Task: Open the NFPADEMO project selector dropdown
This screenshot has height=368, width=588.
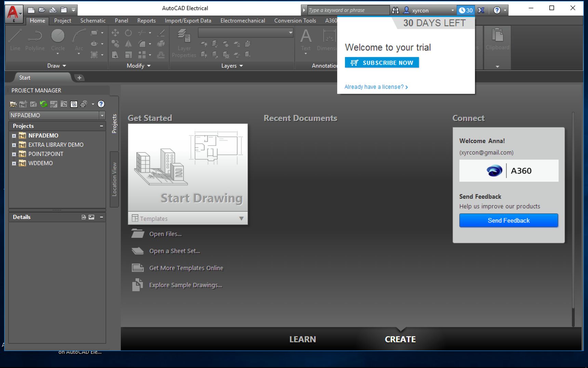Action: 102,115
